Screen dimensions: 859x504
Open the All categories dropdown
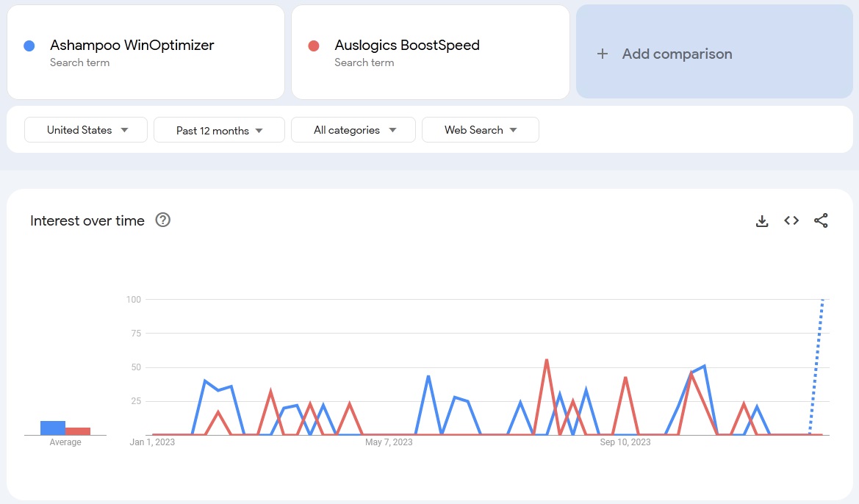click(353, 130)
